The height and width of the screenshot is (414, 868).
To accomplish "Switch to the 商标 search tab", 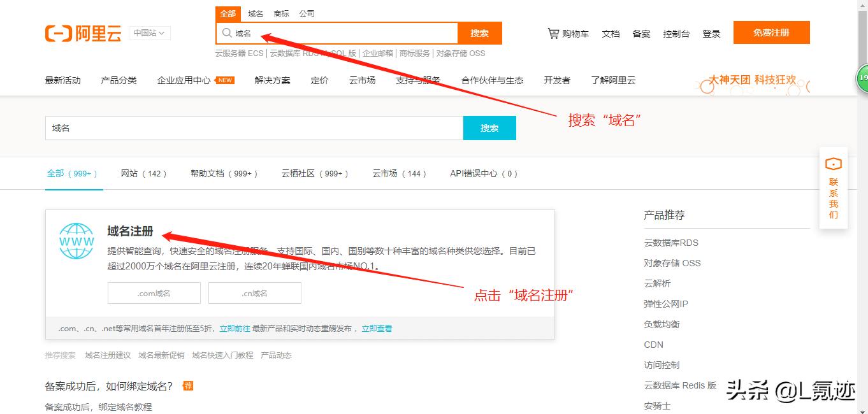I will (x=282, y=13).
